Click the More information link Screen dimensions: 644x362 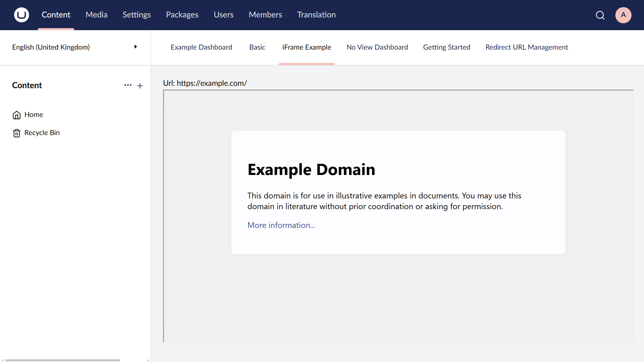pos(281,225)
